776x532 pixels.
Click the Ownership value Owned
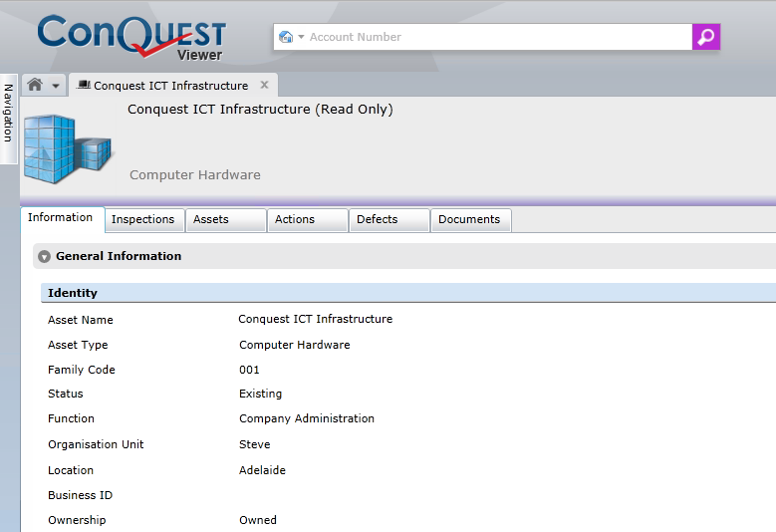click(x=258, y=520)
